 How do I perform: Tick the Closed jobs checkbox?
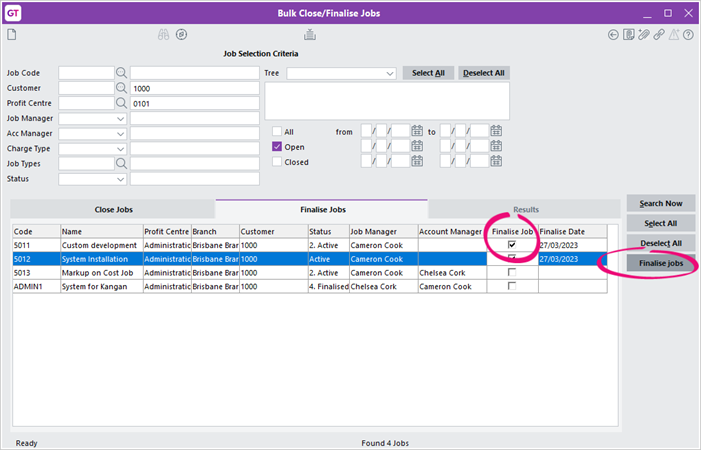point(277,162)
